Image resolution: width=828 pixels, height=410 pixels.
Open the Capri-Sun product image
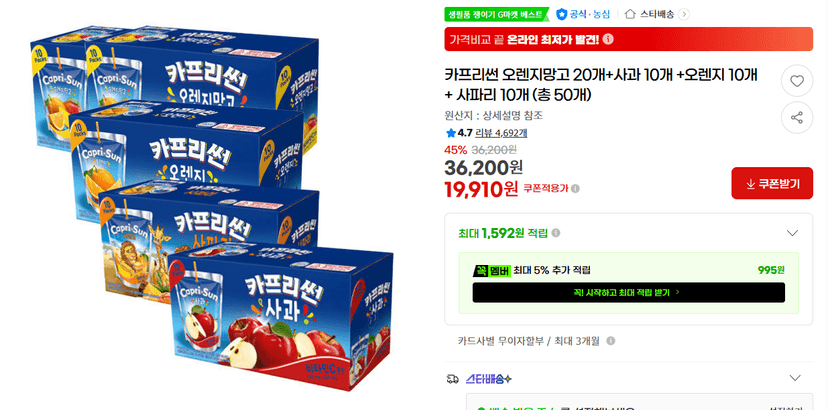click(x=211, y=208)
